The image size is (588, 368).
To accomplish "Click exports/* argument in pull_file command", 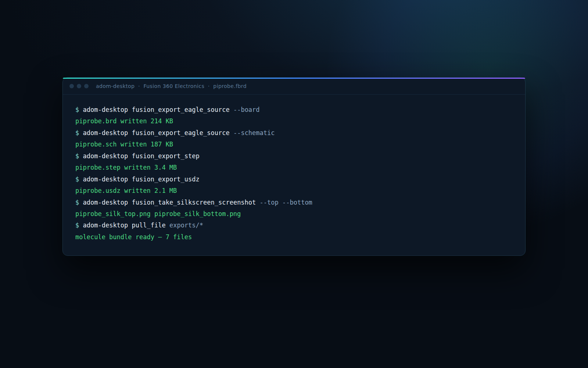I will point(186,225).
